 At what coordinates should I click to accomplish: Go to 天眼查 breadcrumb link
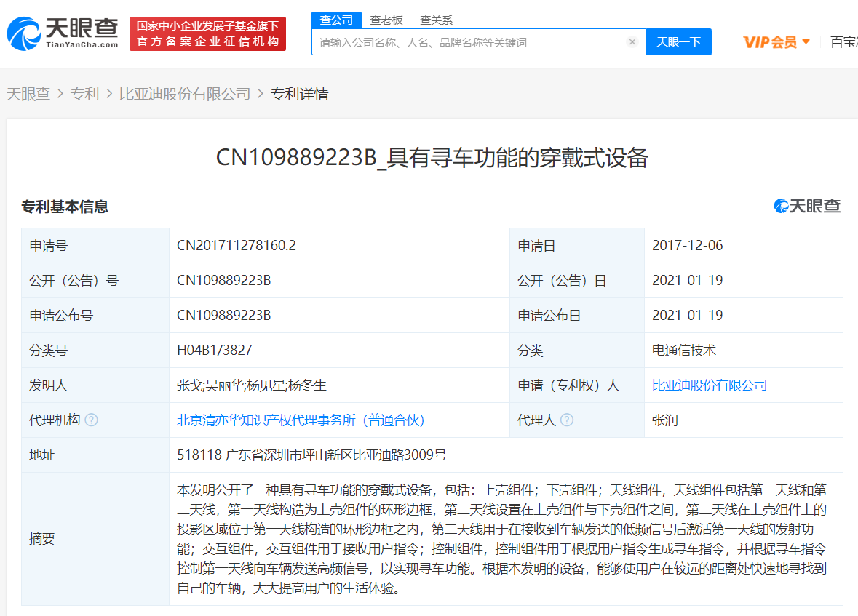(28, 94)
